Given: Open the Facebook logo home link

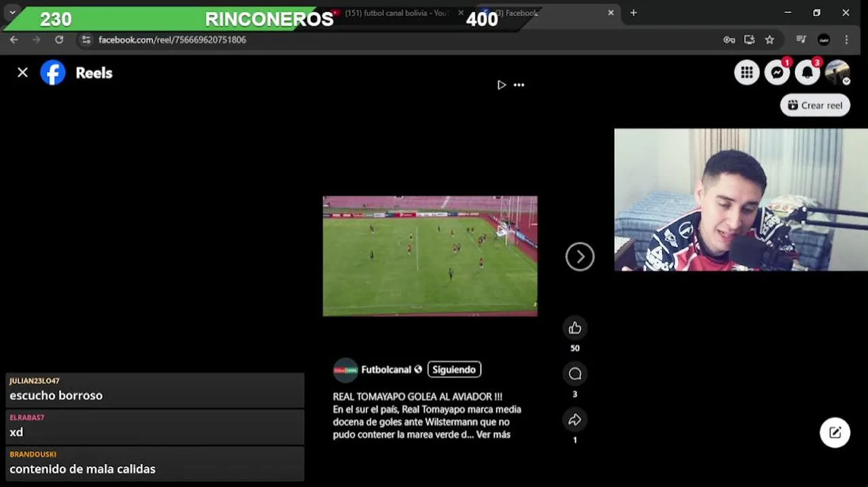Looking at the screenshot, I should click(x=53, y=72).
